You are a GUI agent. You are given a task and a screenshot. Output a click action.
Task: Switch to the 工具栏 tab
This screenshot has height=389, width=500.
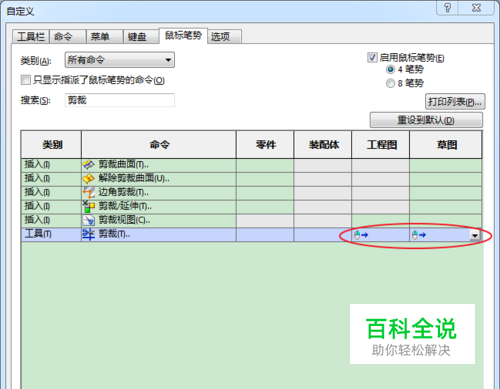31,36
